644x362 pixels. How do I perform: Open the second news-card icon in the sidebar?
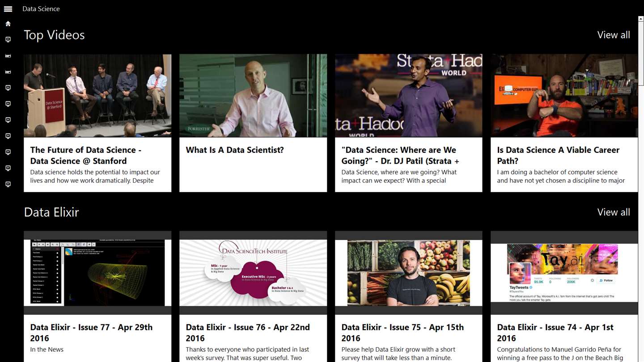tap(8, 72)
